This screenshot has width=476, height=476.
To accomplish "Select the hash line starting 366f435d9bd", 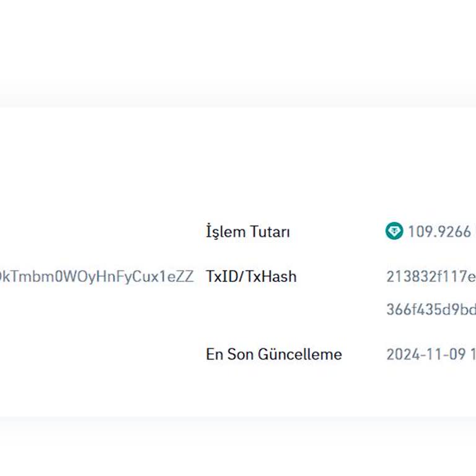I will click(431, 310).
